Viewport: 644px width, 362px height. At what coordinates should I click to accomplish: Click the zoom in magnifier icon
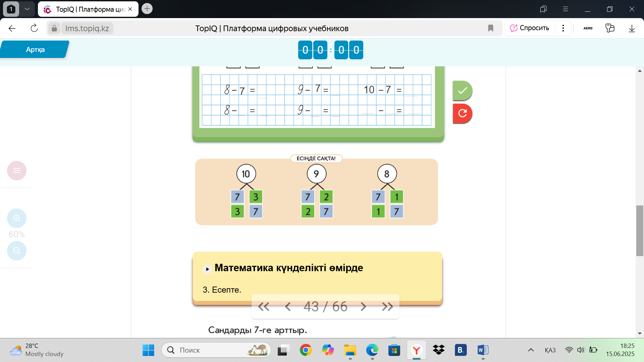click(x=17, y=218)
